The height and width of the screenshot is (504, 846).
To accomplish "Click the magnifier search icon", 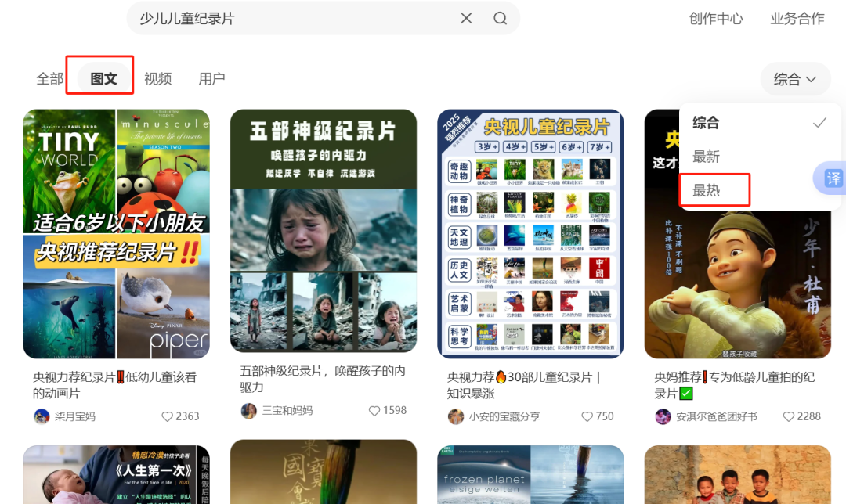I will 501,18.
